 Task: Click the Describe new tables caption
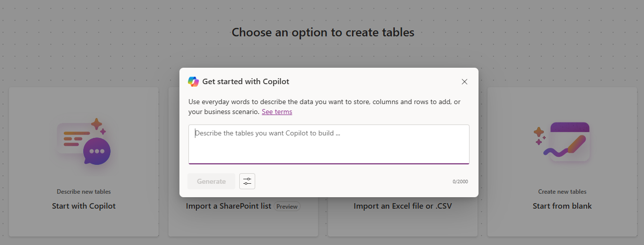click(84, 192)
